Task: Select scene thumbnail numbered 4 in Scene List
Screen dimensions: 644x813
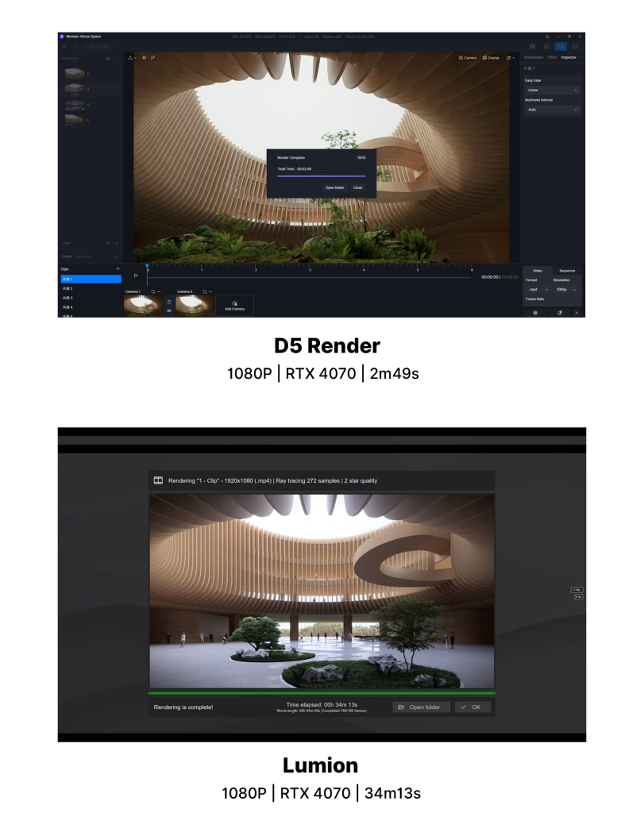Action: [75, 104]
